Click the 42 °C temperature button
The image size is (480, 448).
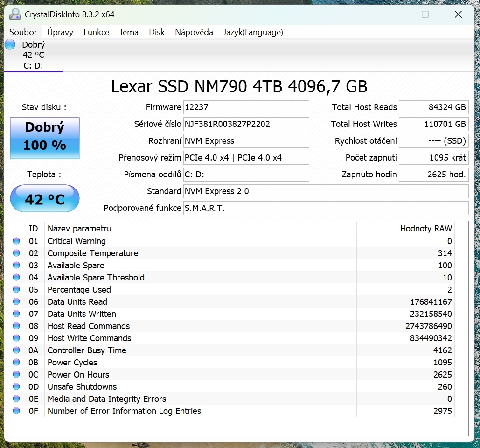[45, 198]
